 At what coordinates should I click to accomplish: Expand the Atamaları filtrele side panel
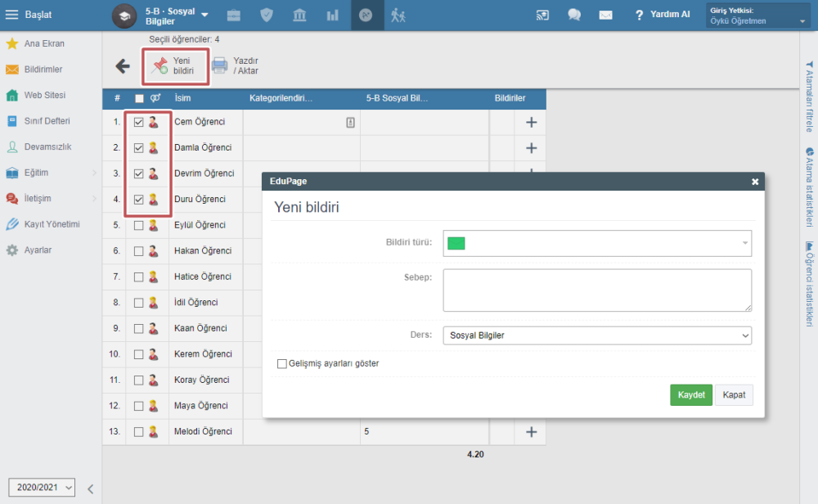[809, 97]
